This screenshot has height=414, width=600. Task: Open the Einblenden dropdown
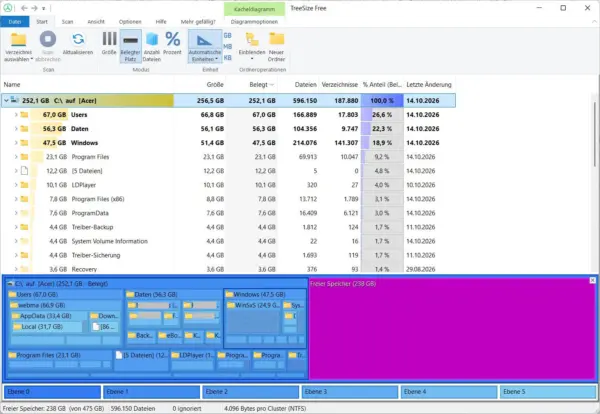click(252, 46)
